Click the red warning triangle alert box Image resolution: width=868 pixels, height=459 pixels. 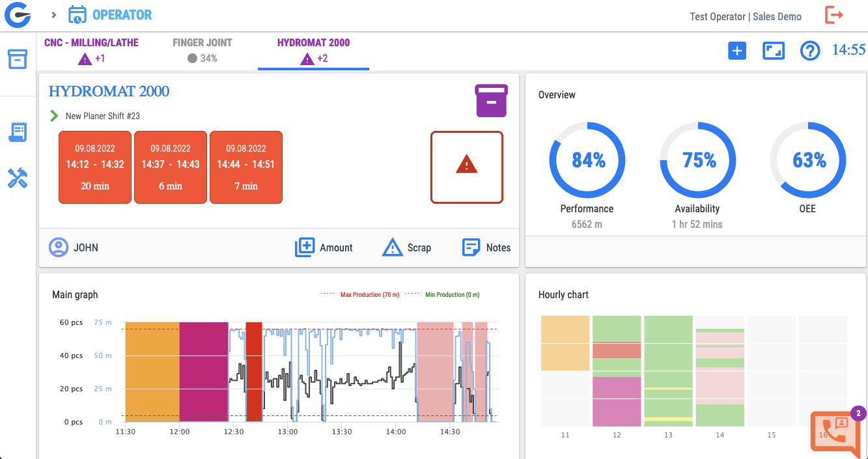click(467, 167)
